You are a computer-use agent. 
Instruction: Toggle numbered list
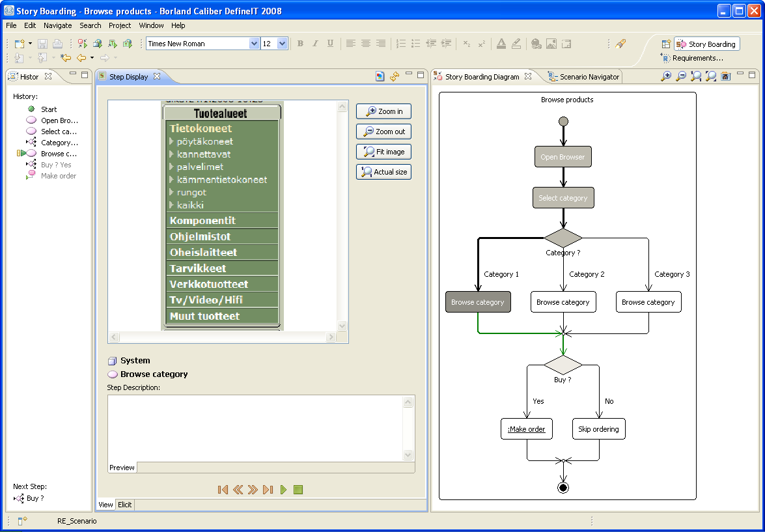(x=401, y=44)
